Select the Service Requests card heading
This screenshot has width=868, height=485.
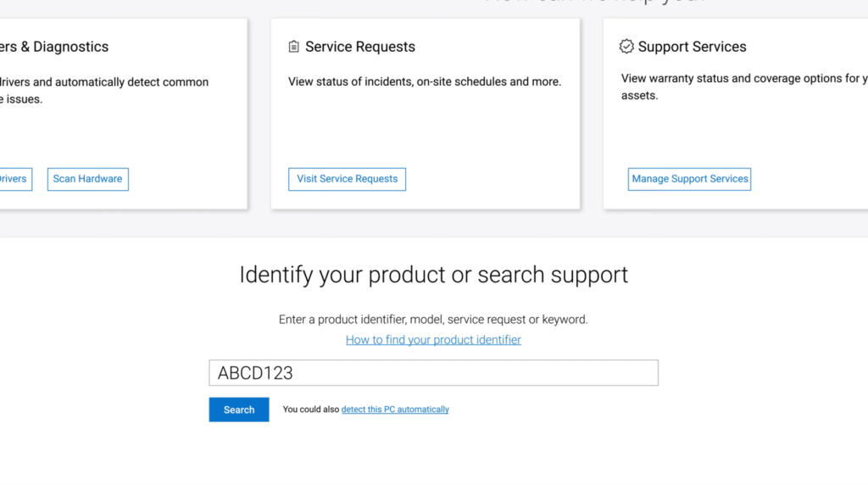[x=360, y=47]
